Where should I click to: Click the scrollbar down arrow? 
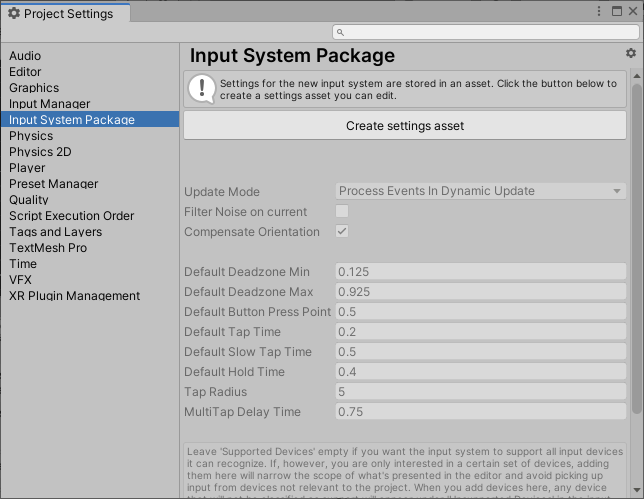637,490
